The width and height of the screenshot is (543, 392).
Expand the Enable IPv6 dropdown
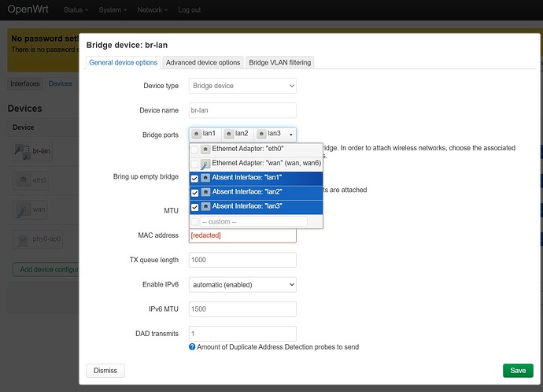pyautogui.click(x=242, y=284)
